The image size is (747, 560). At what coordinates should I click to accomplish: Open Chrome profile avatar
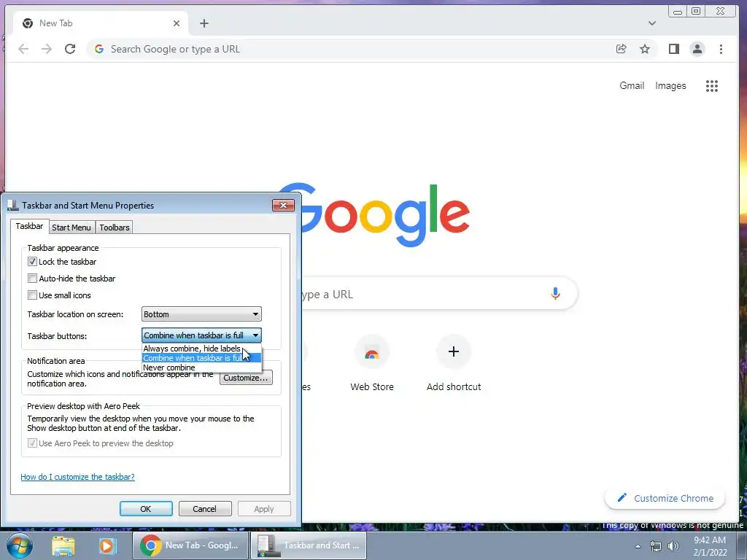(x=697, y=49)
